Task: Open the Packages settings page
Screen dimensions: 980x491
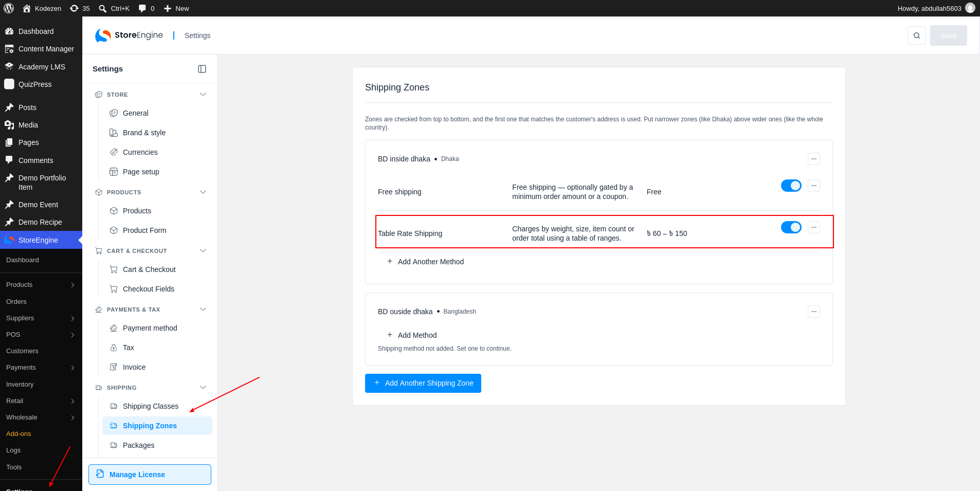Action: click(157, 445)
